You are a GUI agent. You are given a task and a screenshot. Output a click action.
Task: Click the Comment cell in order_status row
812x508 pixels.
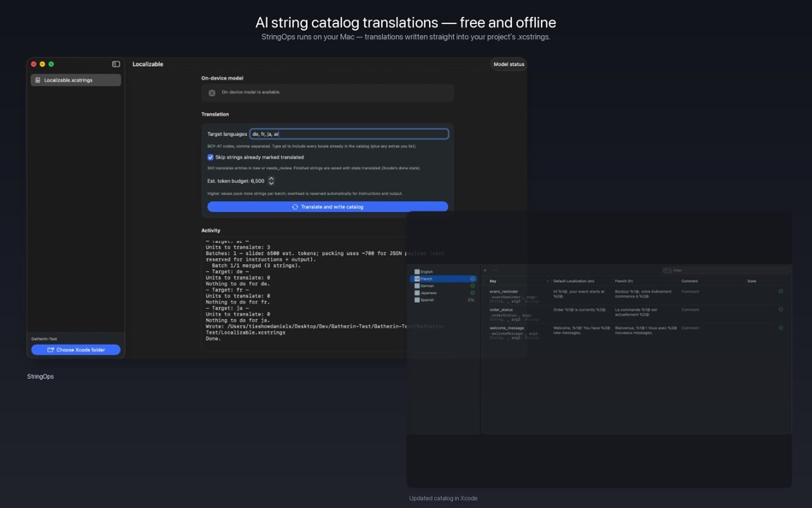pos(691,310)
